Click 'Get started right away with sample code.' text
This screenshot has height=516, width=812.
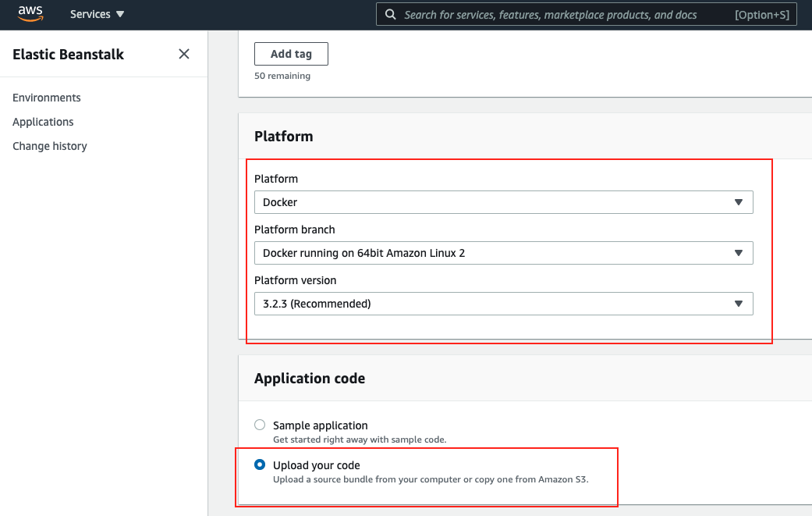click(360, 439)
